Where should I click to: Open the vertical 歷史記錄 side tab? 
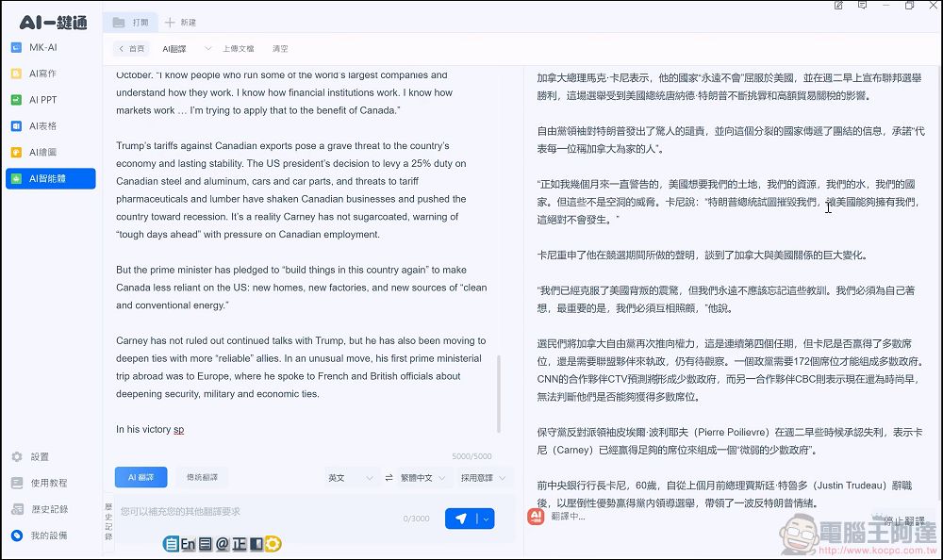pyautogui.click(x=108, y=521)
